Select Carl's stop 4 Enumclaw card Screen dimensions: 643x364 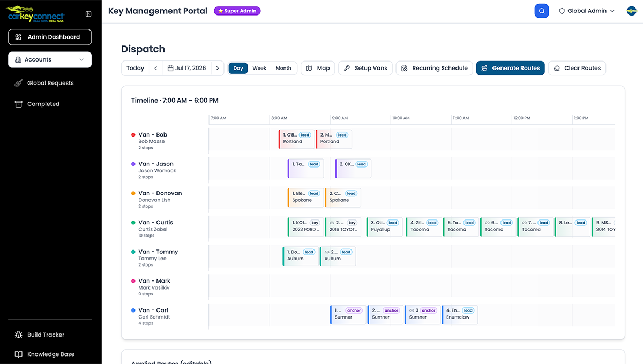click(x=460, y=314)
